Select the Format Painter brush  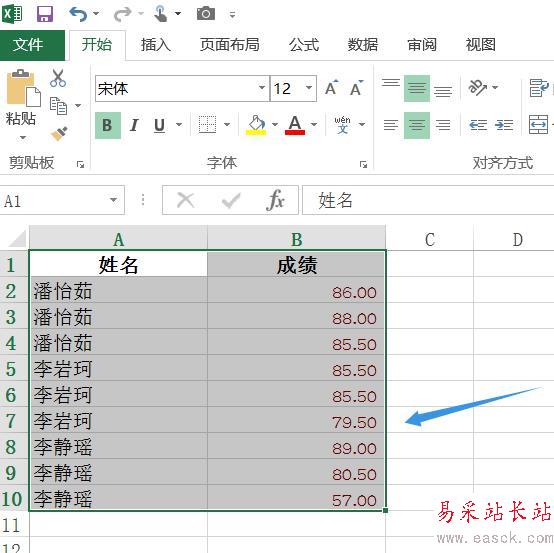click(59, 133)
